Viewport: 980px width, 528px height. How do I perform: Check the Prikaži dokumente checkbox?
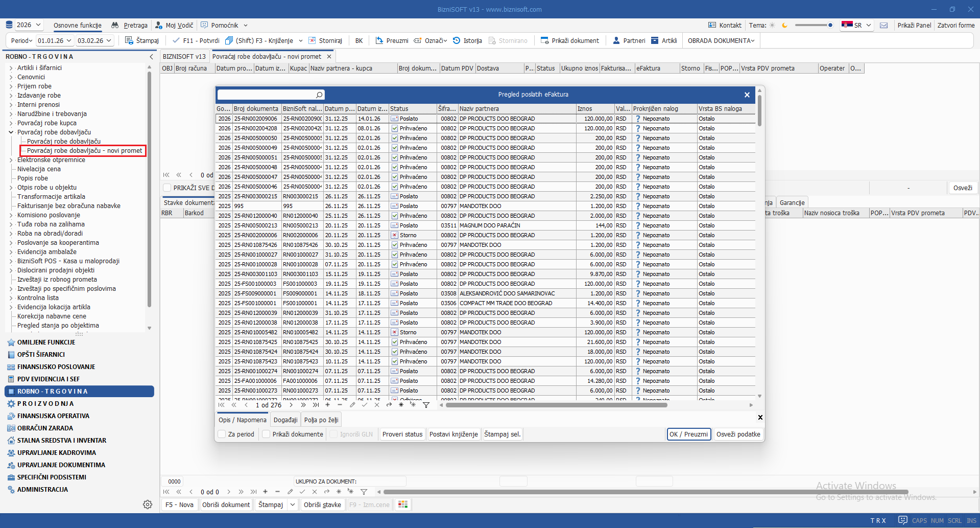(266, 434)
